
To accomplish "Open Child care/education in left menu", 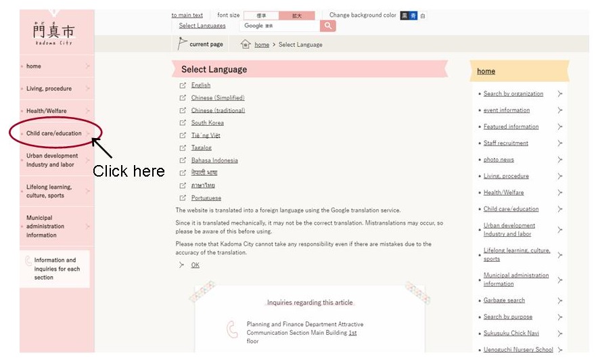I will pos(54,133).
